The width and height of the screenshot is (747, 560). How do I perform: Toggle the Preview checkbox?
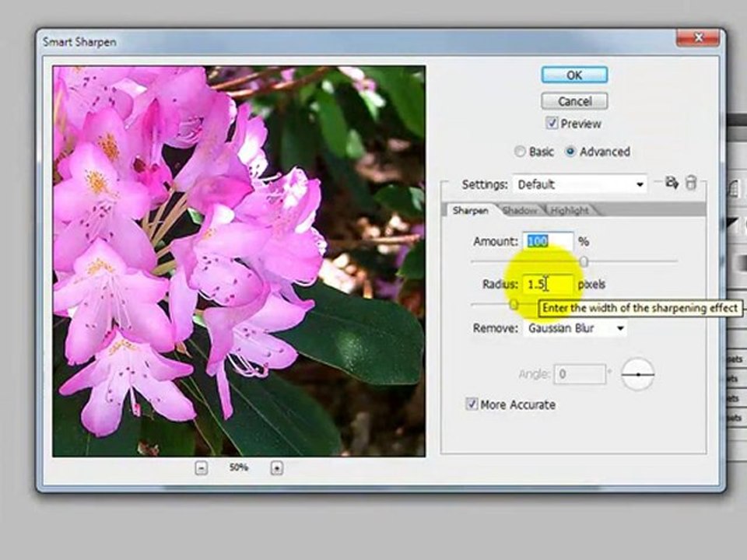click(552, 124)
